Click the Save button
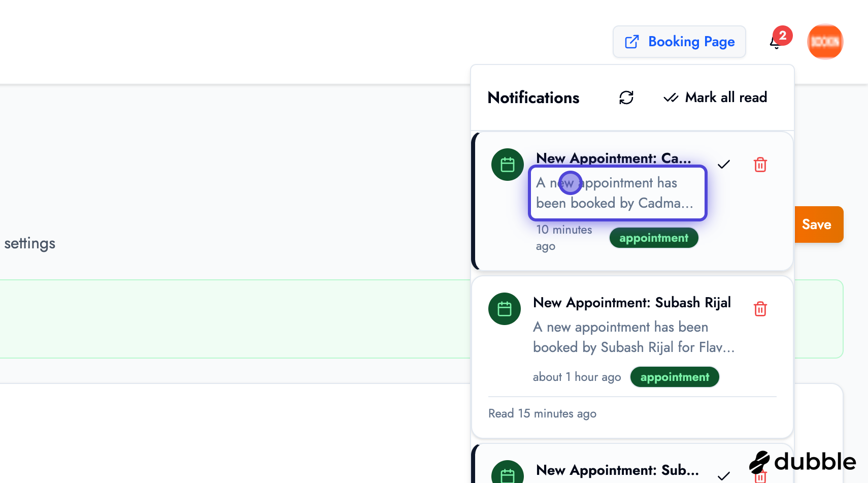The image size is (868, 483). [818, 224]
